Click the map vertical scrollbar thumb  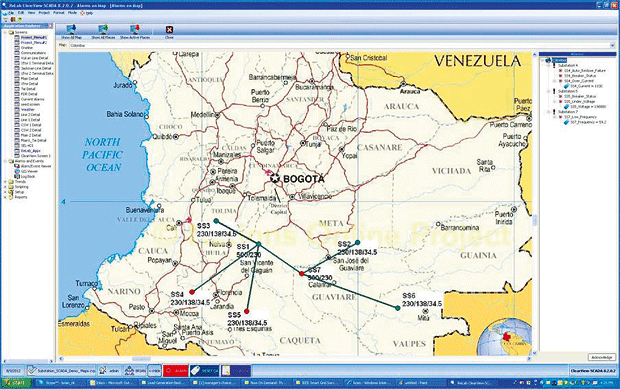pos(535,220)
